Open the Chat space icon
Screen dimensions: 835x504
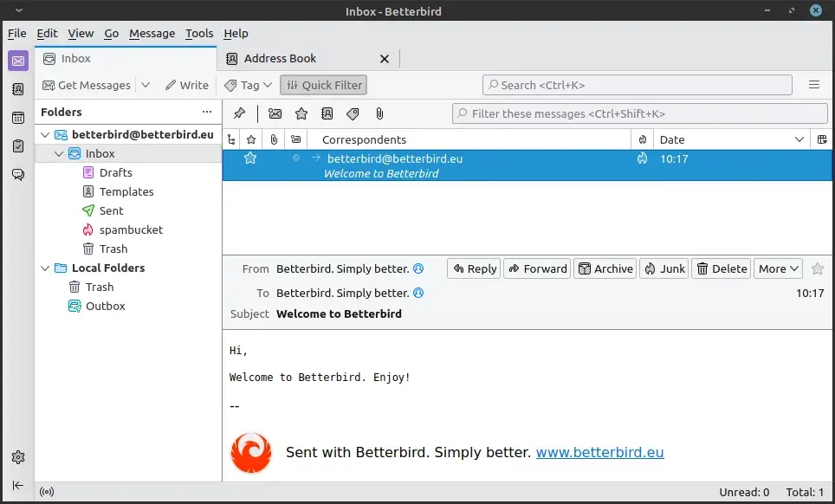pyautogui.click(x=18, y=175)
